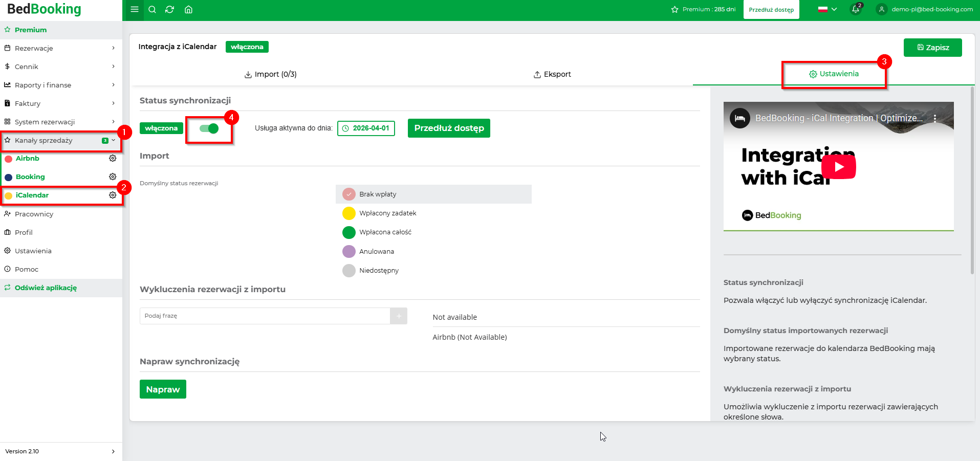Click the refresh icon in top bar
Viewport: 980px width, 461px height.
click(170, 9)
